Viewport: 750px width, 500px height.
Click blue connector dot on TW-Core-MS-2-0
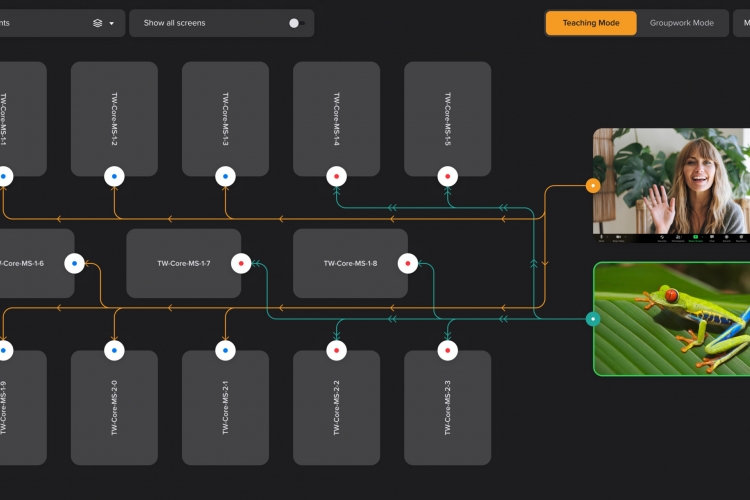pyautogui.click(x=115, y=350)
